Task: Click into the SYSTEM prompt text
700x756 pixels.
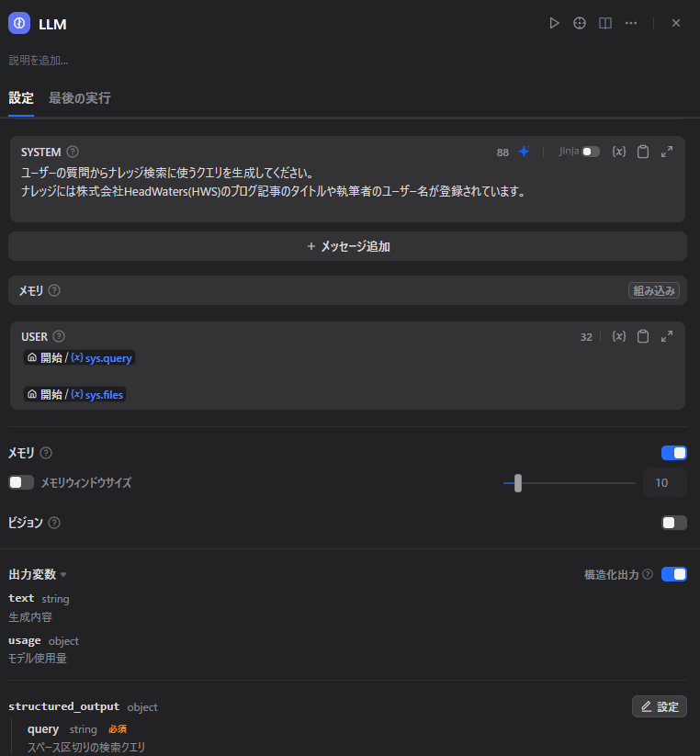Action: 273,182
